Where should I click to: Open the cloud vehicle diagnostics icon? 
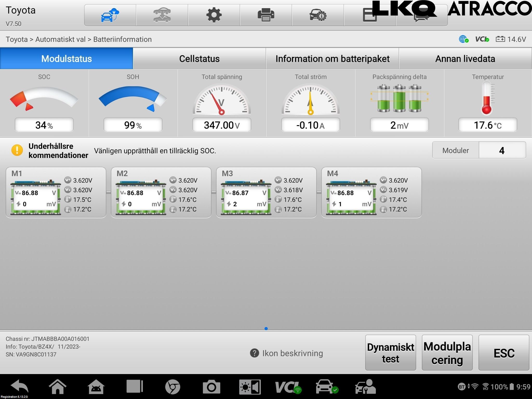coord(110,15)
